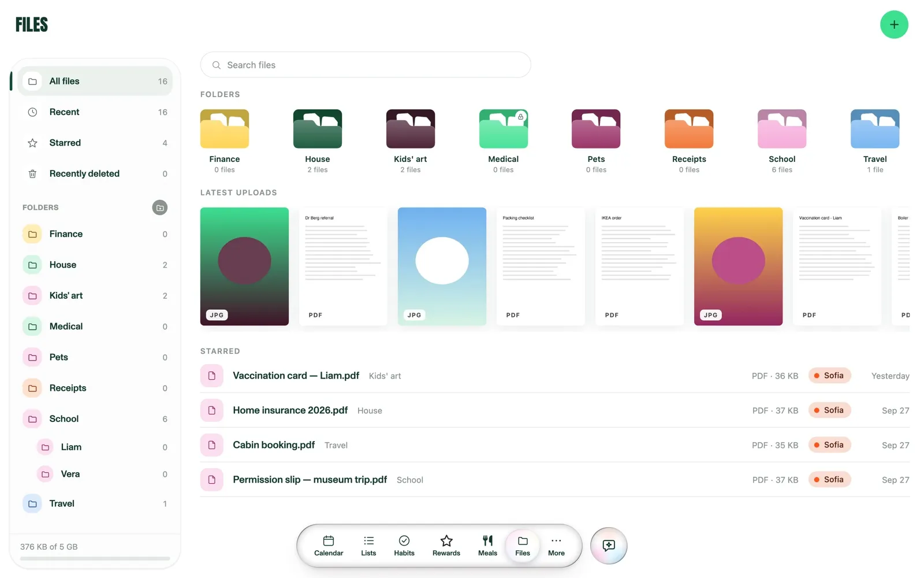Go to Calendar in bottom navigation
924x578 pixels.
point(329,546)
